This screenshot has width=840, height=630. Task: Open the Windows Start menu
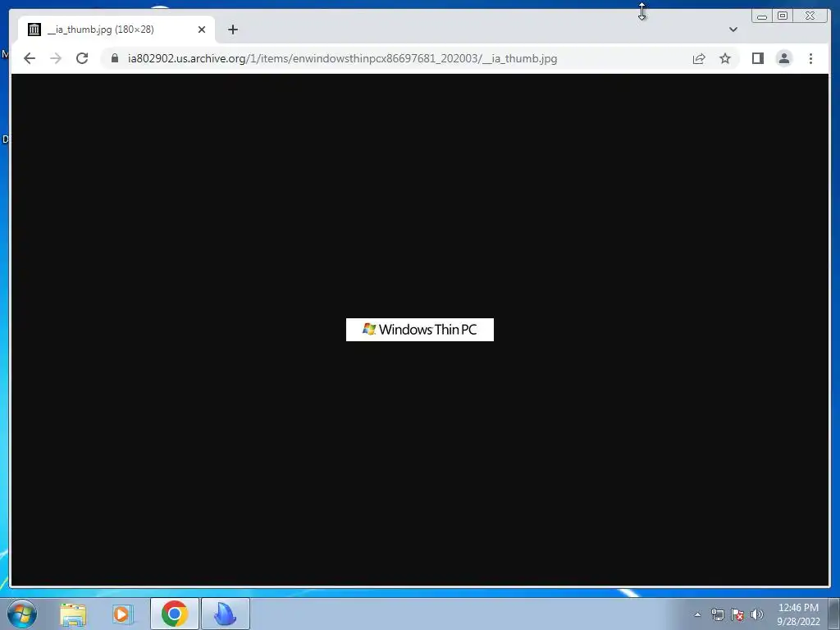(22, 614)
